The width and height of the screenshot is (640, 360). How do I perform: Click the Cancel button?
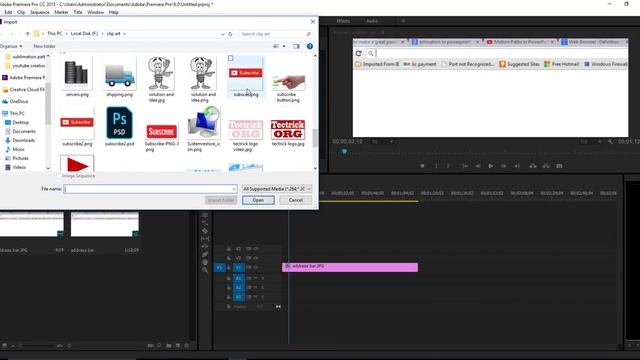click(x=296, y=200)
